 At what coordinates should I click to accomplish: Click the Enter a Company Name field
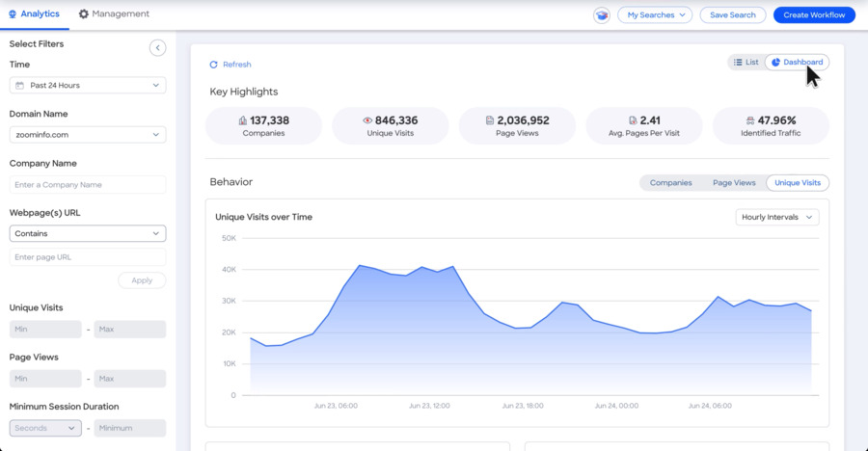pyautogui.click(x=88, y=185)
